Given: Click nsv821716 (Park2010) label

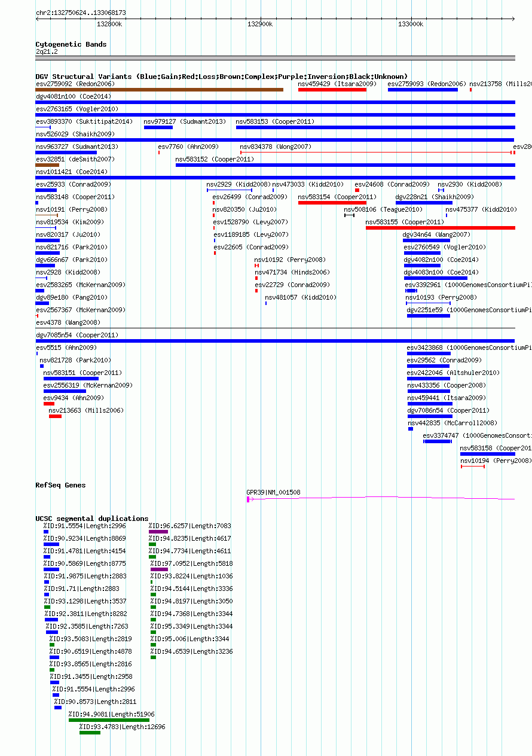Looking at the screenshot, I should pyautogui.click(x=72, y=247).
